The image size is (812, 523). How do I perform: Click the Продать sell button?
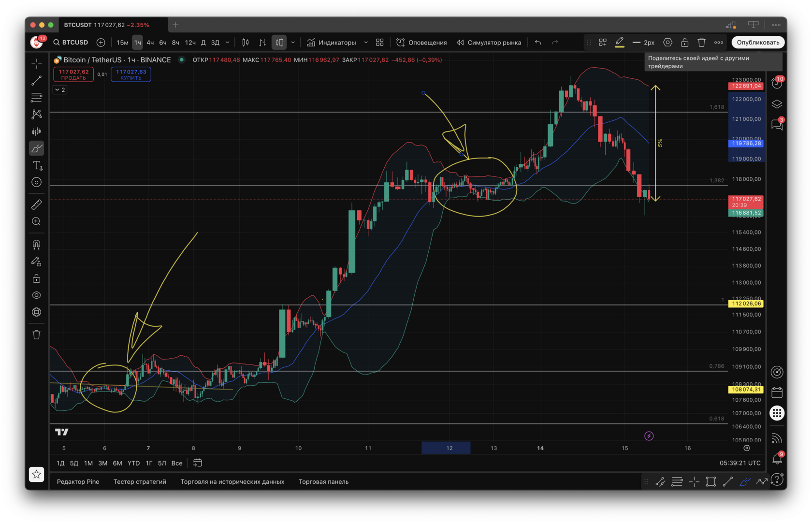click(x=73, y=74)
